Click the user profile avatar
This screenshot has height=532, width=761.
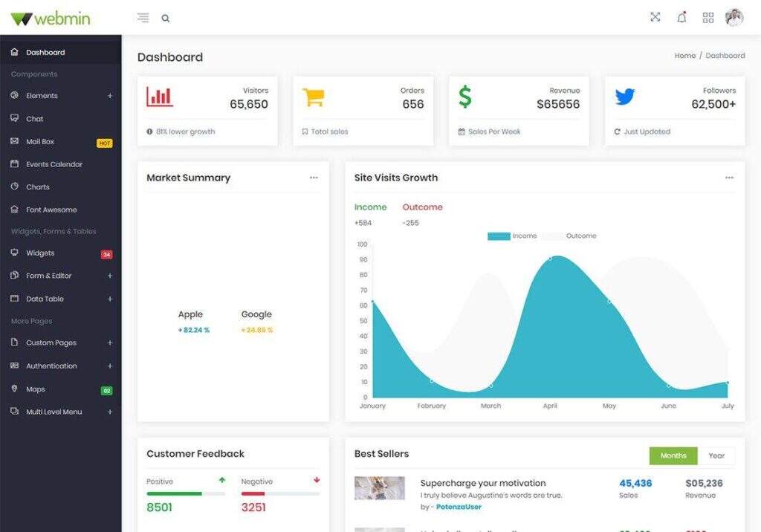pos(734,18)
